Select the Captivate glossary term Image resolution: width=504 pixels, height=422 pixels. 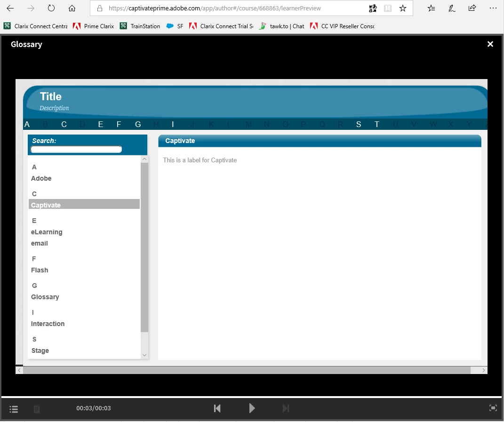click(84, 204)
